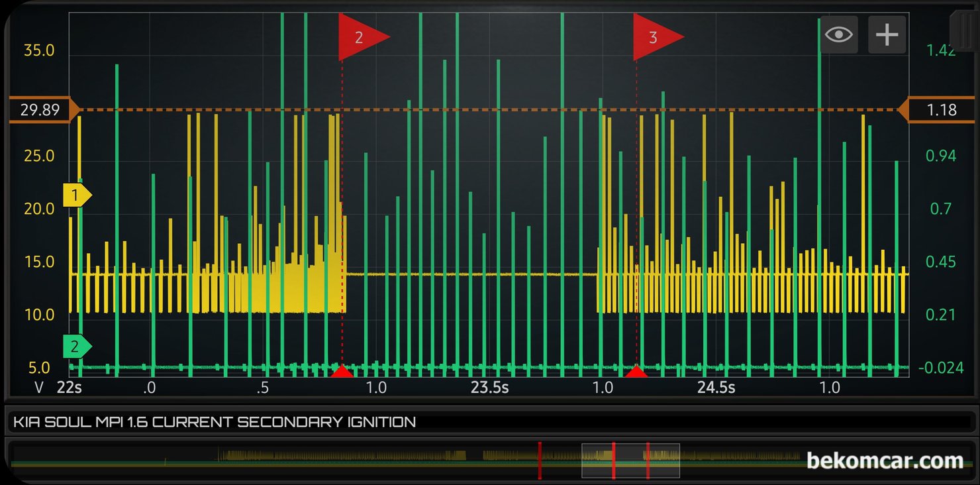Click the 23.5s time label

tap(490, 388)
